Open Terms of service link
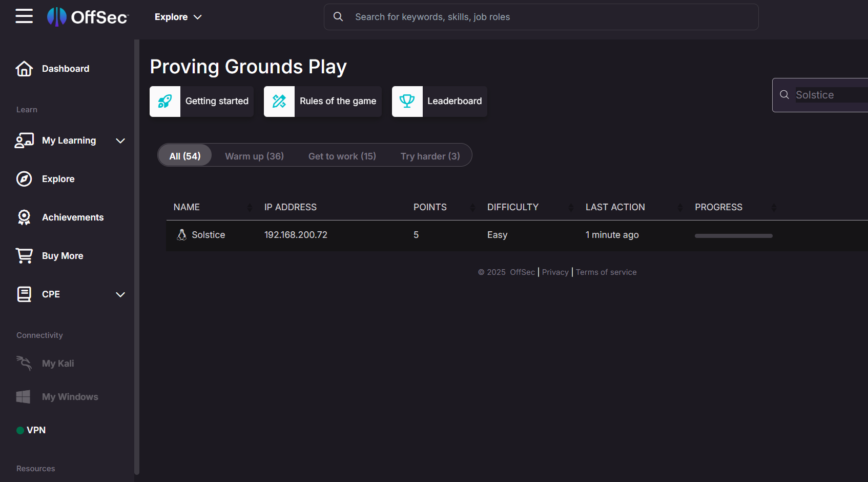Viewport: 868px width, 482px height. click(606, 272)
